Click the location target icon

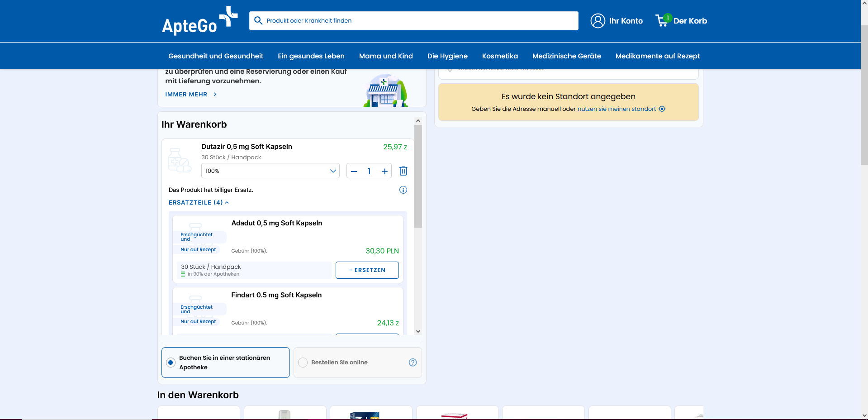click(x=662, y=109)
